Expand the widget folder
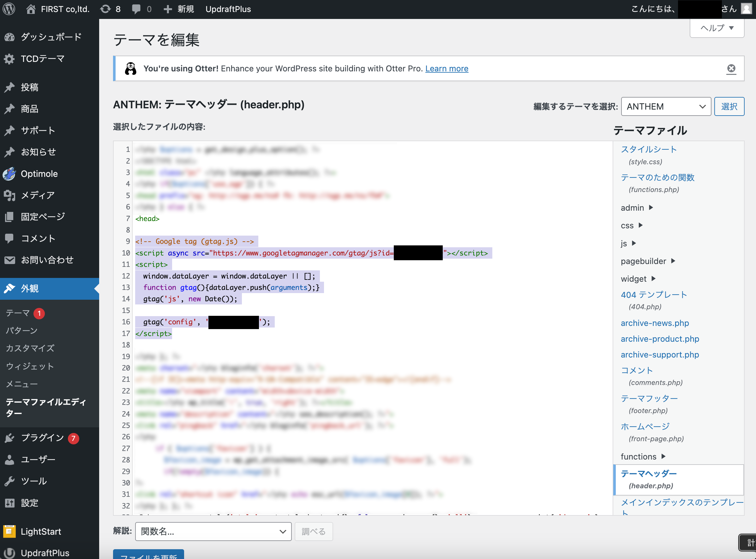Image resolution: width=756 pixels, height=559 pixels. pyautogui.click(x=638, y=279)
